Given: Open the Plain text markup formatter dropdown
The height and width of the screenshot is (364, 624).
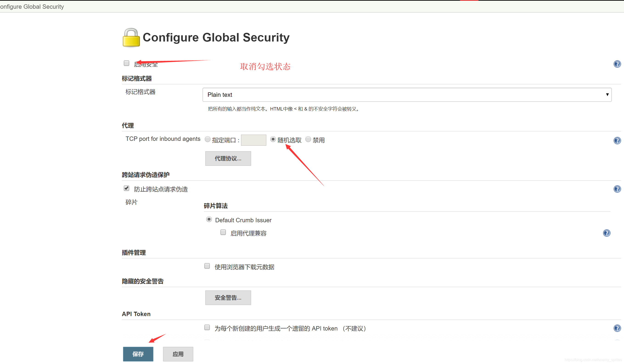Looking at the screenshot, I should pyautogui.click(x=407, y=95).
